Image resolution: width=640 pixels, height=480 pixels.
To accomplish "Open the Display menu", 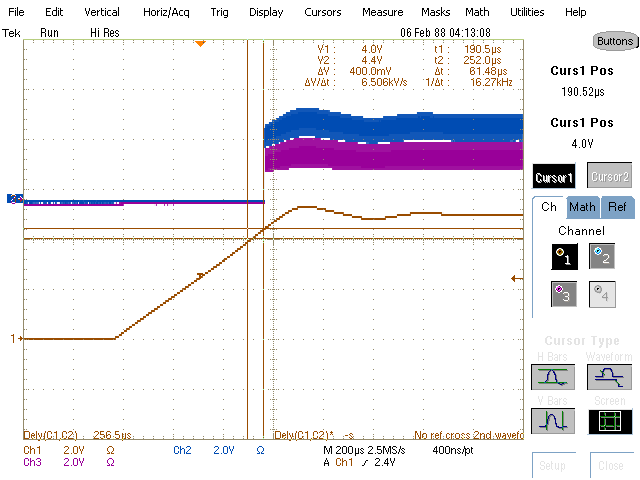I will [266, 13].
